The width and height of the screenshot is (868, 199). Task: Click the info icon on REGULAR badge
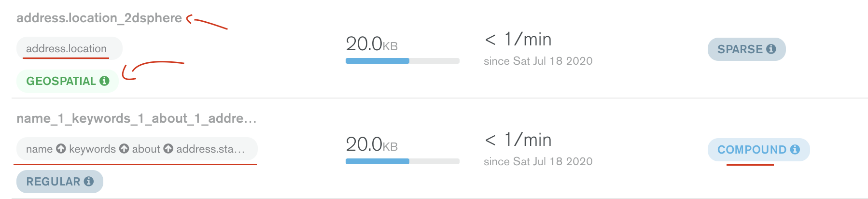coord(89,181)
